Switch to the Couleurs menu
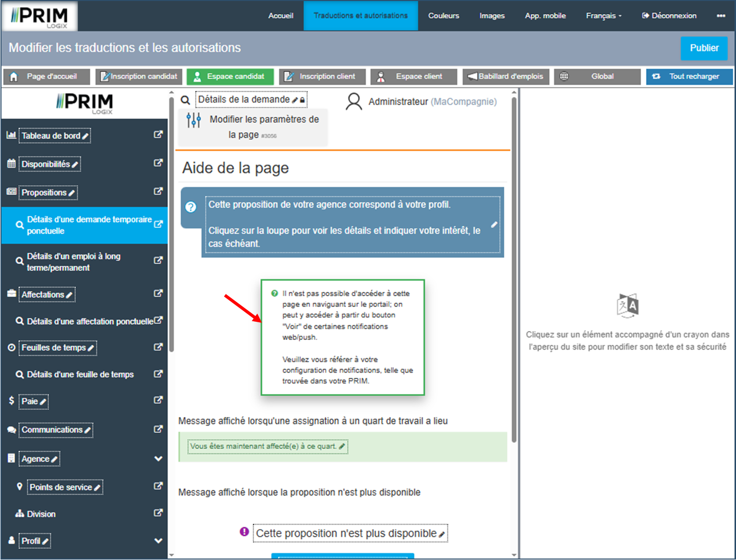Image resolution: width=736 pixels, height=560 pixels. pyautogui.click(x=443, y=16)
